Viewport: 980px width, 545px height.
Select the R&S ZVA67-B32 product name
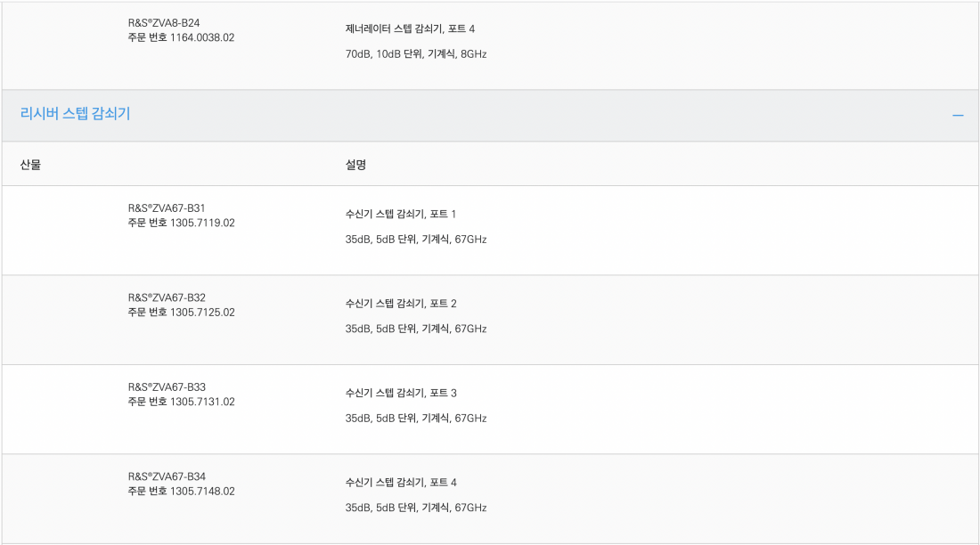167,297
